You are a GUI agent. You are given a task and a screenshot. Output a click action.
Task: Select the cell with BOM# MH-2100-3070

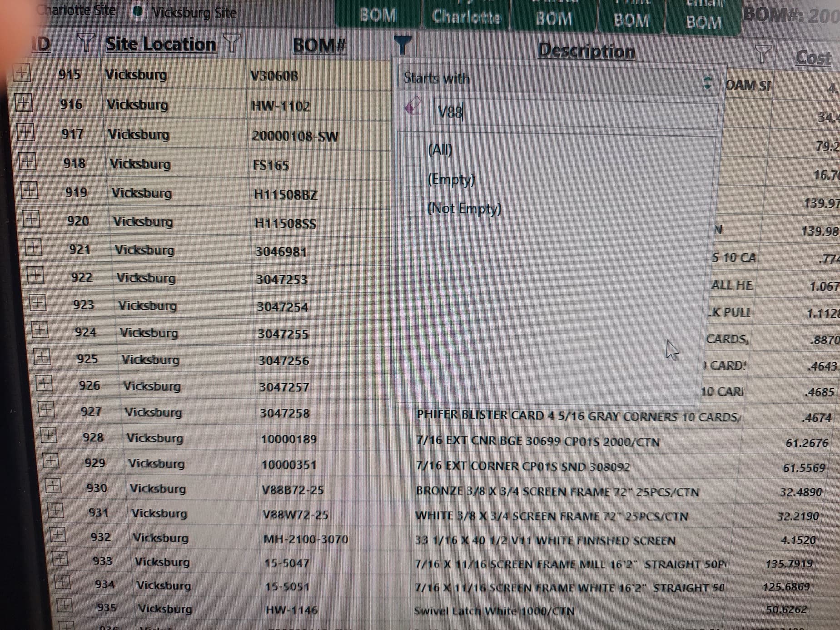(305, 539)
